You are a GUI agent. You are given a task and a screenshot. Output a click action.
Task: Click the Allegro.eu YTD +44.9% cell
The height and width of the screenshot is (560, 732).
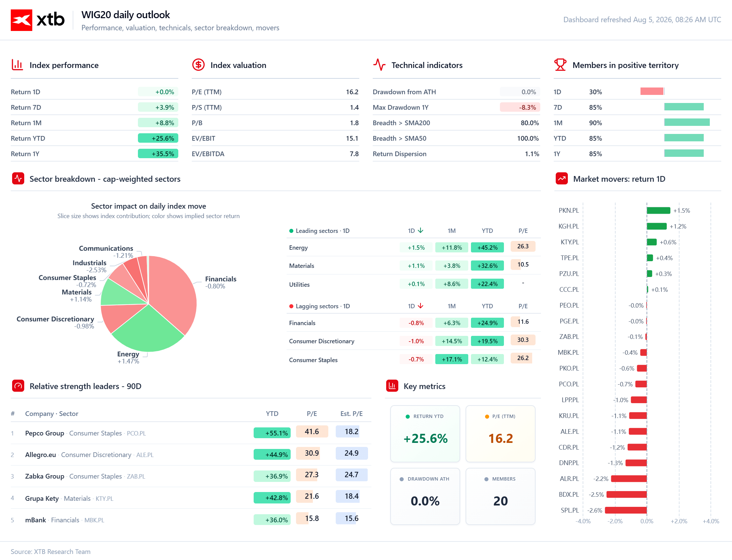pyautogui.click(x=272, y=454)
